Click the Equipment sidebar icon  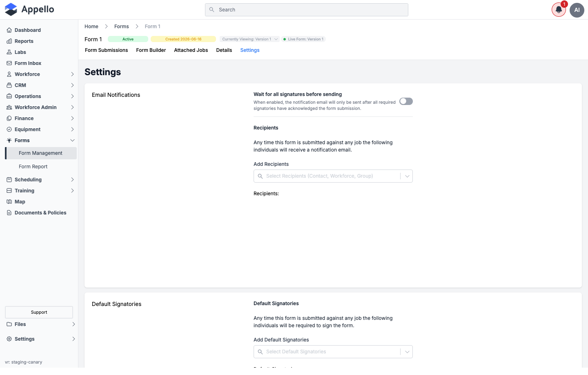[x=9, y=129]
